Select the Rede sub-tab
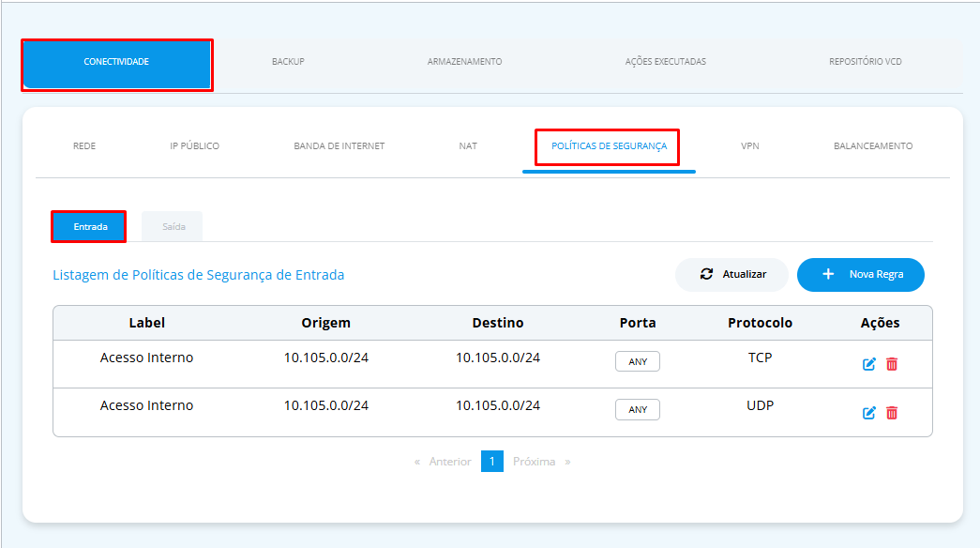 (84, 145)
